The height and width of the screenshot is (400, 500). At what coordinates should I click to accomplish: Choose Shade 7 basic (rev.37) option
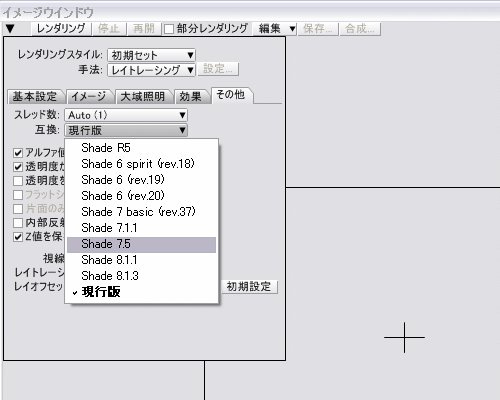[x=142, y=212]
